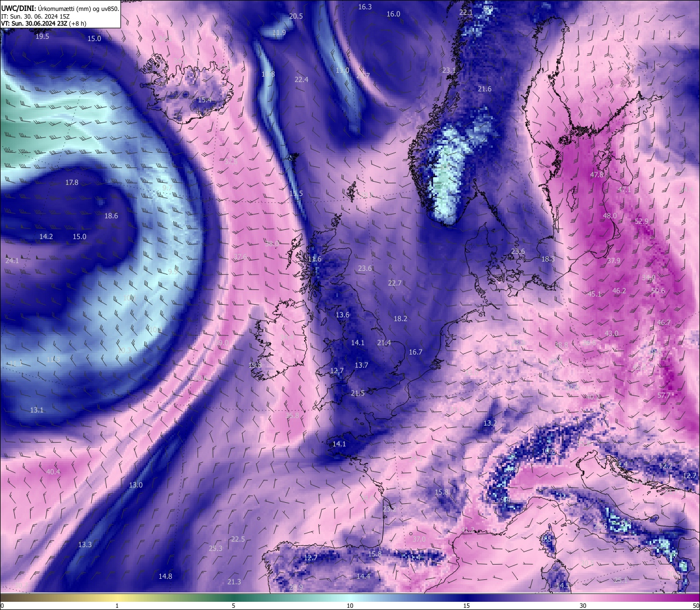
Task: Select the 20.5 value label
Action: click(x=296, y=16)
